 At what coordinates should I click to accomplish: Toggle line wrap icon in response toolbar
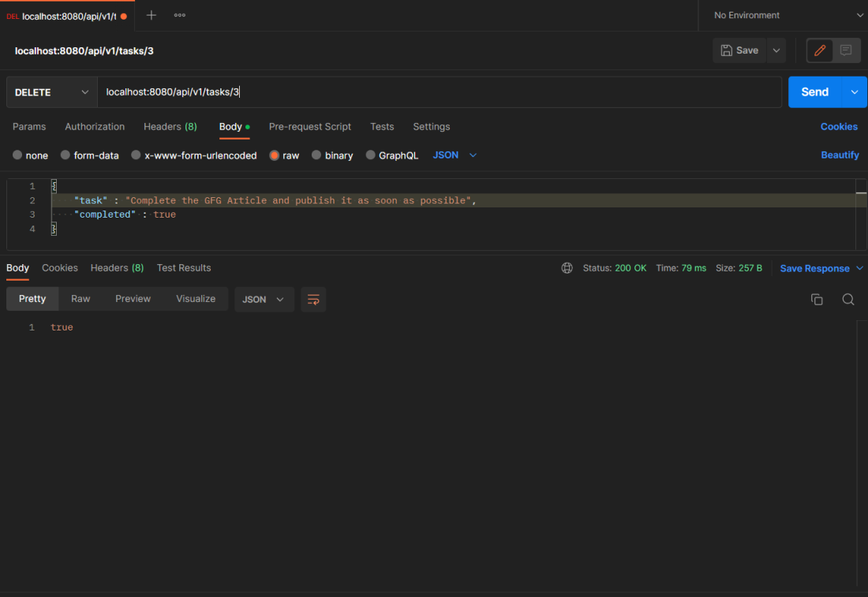tap(313, 300)
